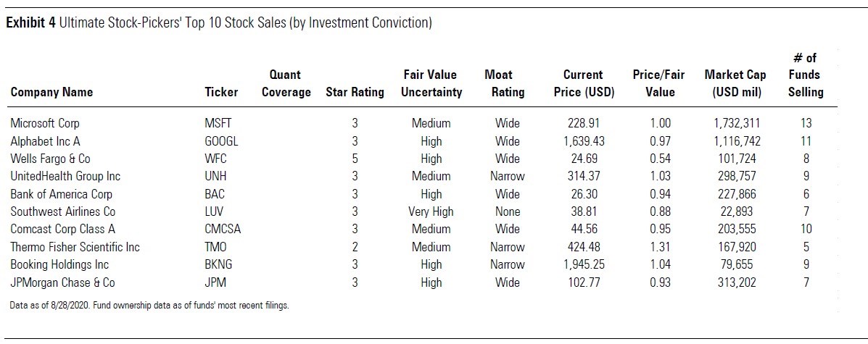Click Microsoft's market cap value 1,732,311
The height and width of the screenshot is (344, 868).
click(x=735, y=123)
